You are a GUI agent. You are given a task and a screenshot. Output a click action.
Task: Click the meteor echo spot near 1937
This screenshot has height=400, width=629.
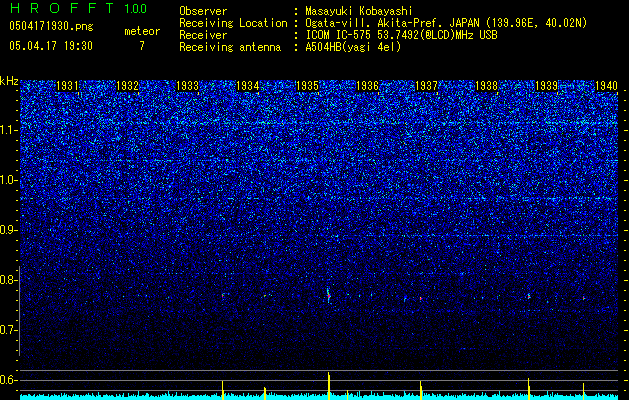pos(421,298)
